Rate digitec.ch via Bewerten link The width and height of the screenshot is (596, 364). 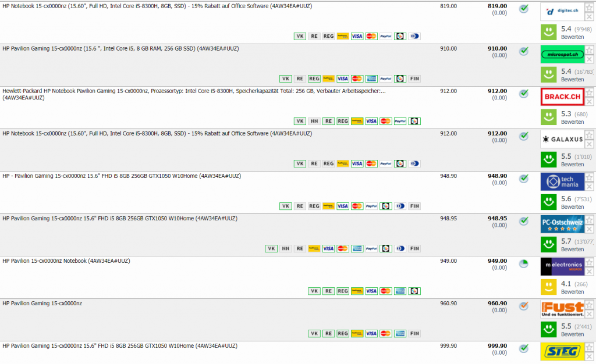573,37
